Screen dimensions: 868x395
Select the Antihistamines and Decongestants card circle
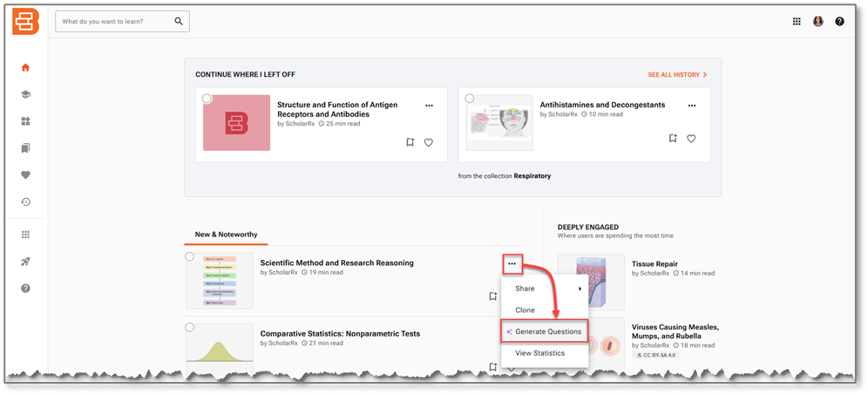(470, 99)
